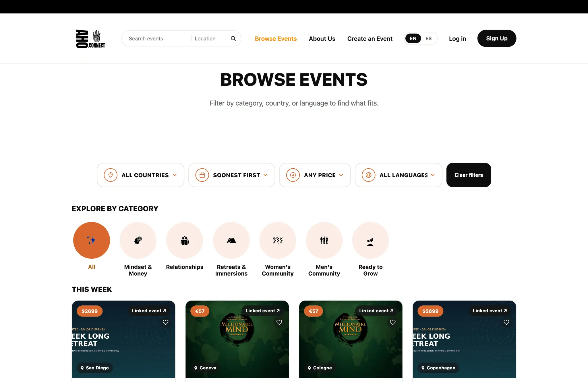Open Linked event on Geneva card
Image resolution: width=588 pixels, height=382 pixels.
[x=263, y=311]
